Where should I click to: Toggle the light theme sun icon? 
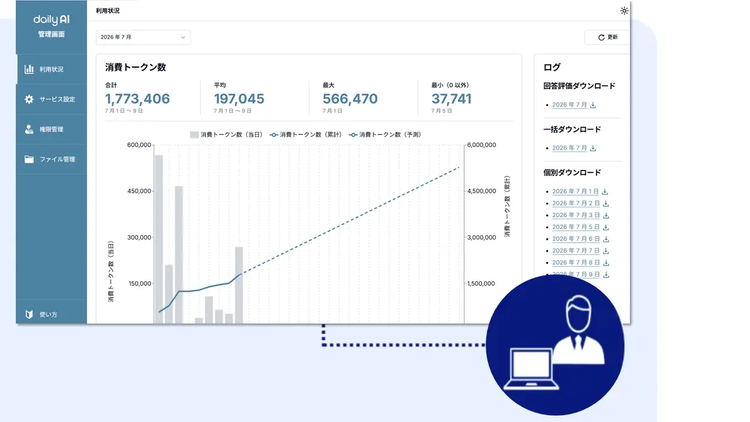pos(624,11)
